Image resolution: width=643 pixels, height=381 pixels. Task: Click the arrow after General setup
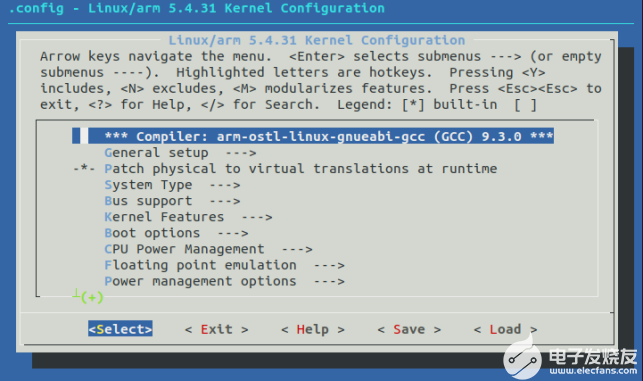coord(241,153)
